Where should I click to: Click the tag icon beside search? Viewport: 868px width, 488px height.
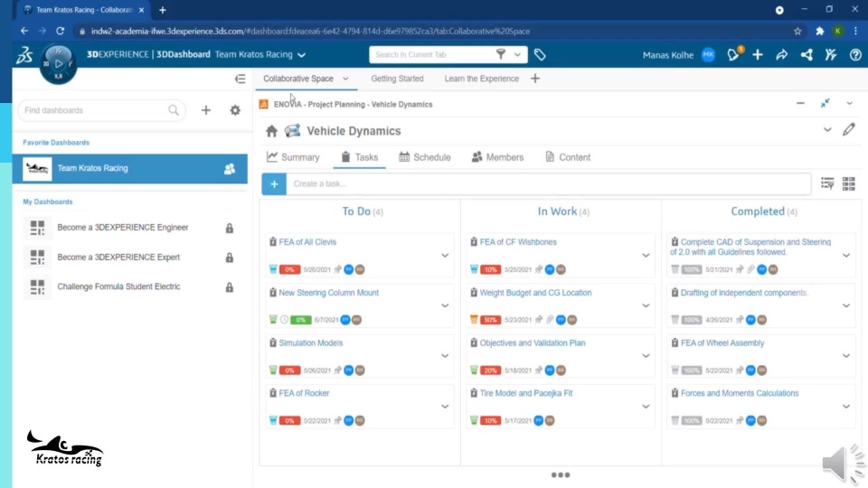point(540,55)
